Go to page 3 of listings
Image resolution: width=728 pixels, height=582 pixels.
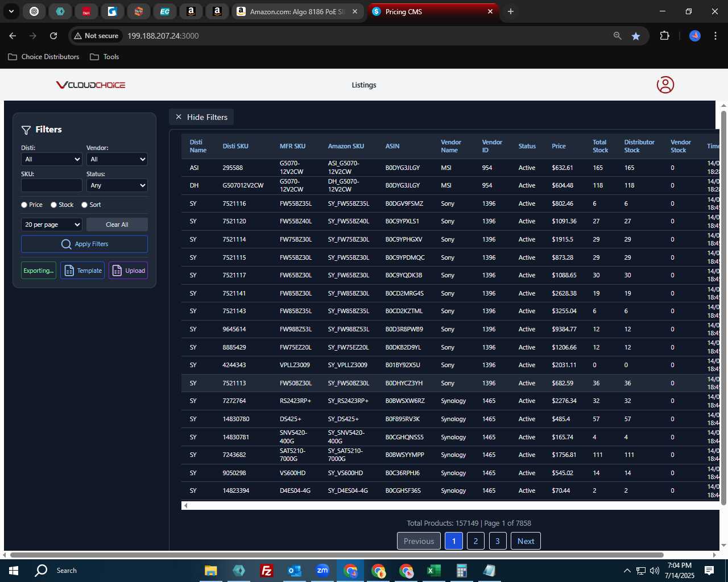point(498,541)
